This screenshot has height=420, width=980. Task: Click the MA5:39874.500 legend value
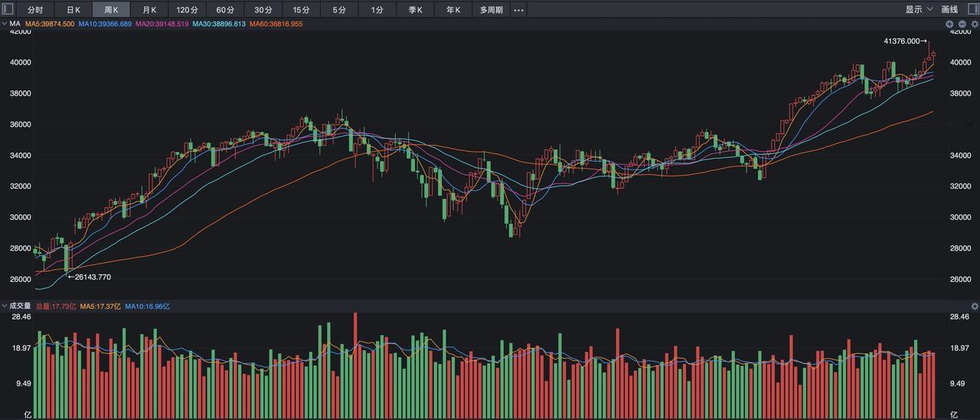(x=50, y=25)
